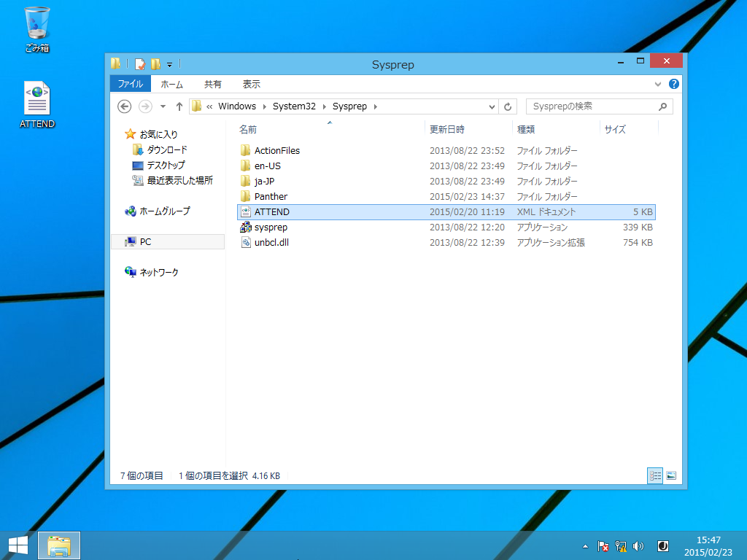Open recent locations dropdown arrow
Image resolution: width=747 pixels, height=560 pixels.
tap(163, 106)
